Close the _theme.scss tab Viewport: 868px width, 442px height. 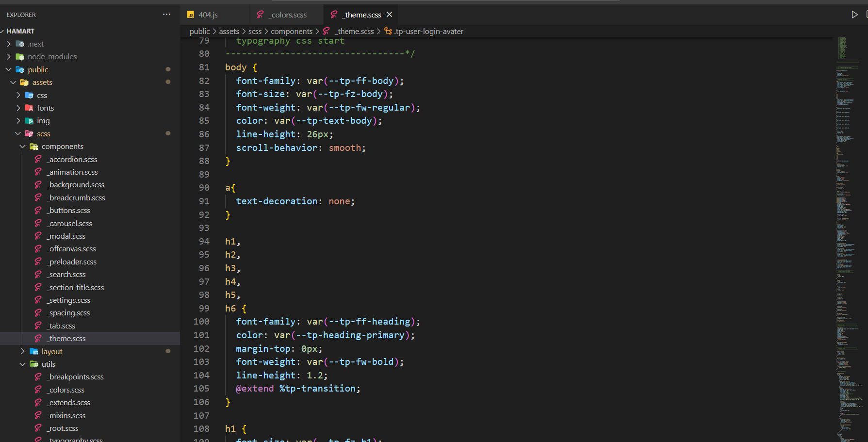pos(389,15)
